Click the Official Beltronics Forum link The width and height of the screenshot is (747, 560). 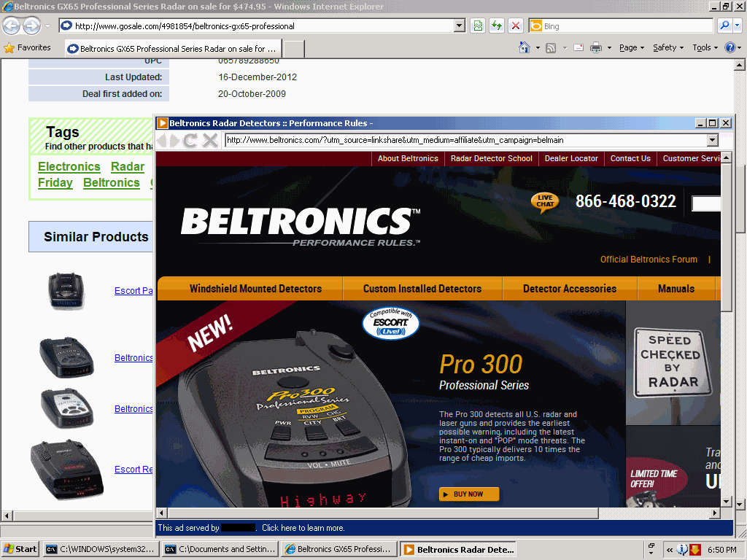click(649, 260)
